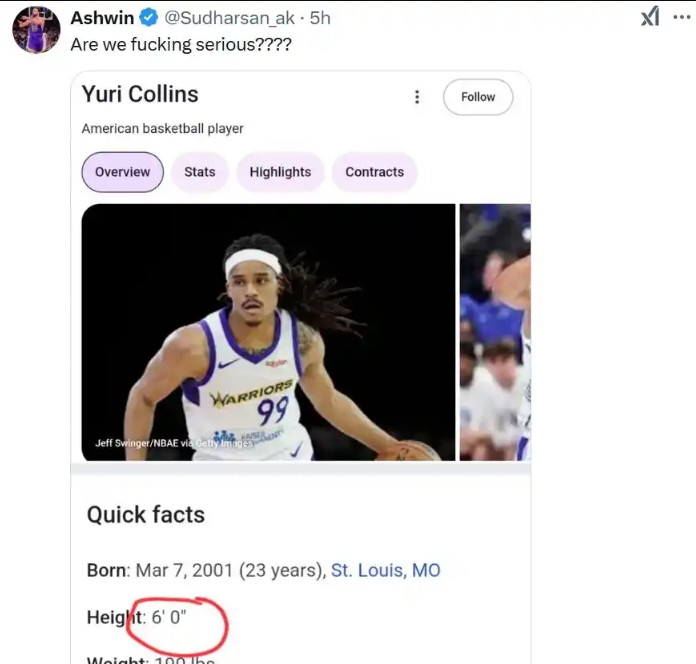Click Ashwin's profile avatar picture
The width and height of the screenshot is (696, 664).
(x=36, y=30)
